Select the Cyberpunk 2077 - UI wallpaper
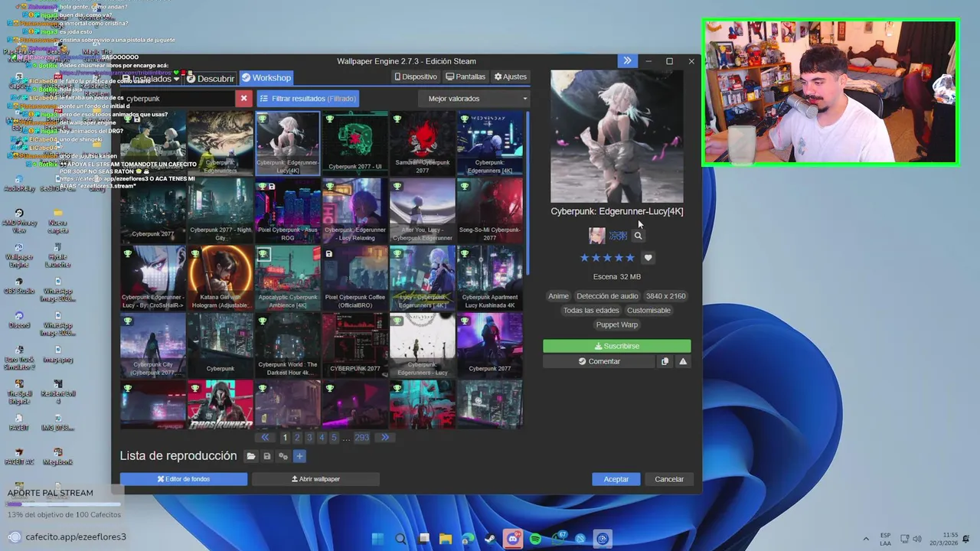The height and width of the screenshot is (551, 980). coord(355,143)
